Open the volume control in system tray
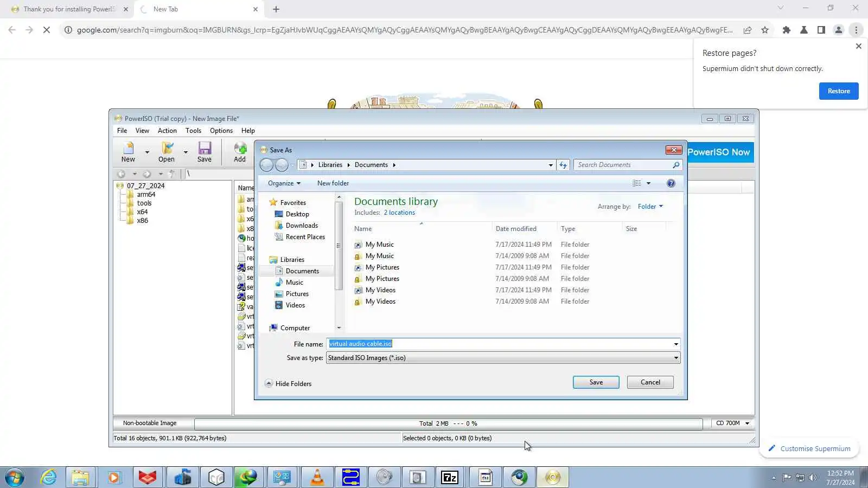868x488 pixels. (813, 478)
